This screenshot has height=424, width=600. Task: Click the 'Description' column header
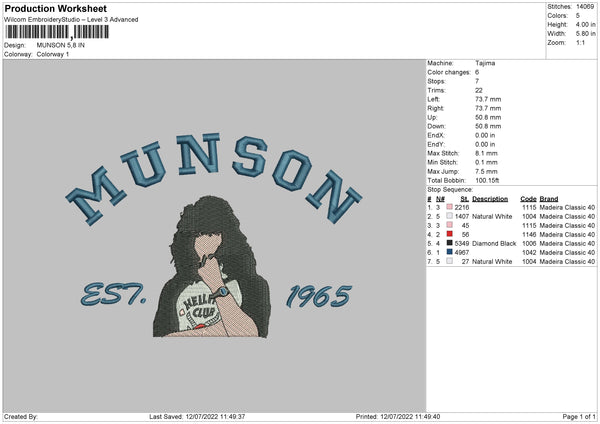[x=490, y=199]
